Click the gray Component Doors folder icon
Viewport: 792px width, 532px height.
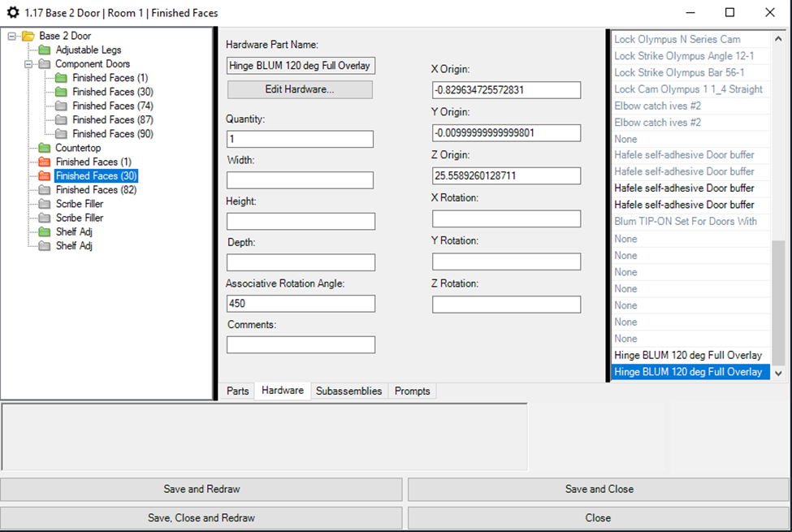(x=45, y=63)
